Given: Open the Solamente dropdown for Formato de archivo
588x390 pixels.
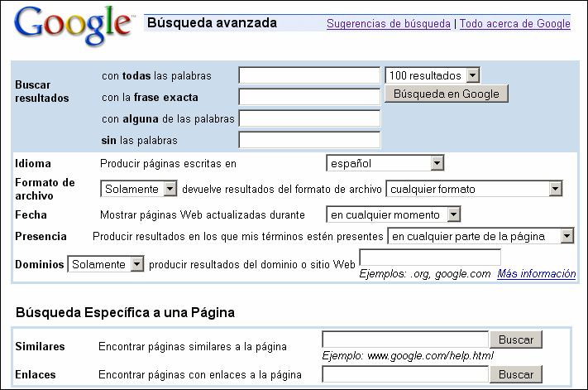Looking at the screenshot, I should [139, 189].
